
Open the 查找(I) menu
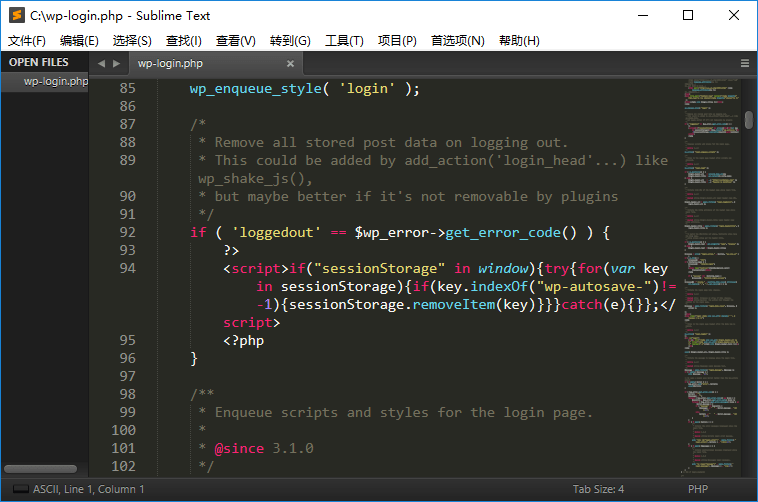point(184,41)
